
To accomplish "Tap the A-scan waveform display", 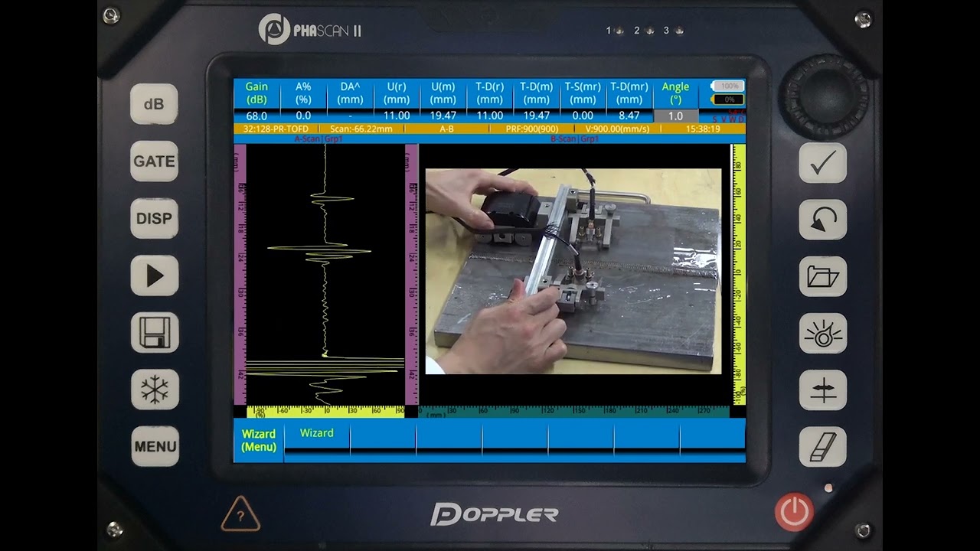I will [325, 274].
